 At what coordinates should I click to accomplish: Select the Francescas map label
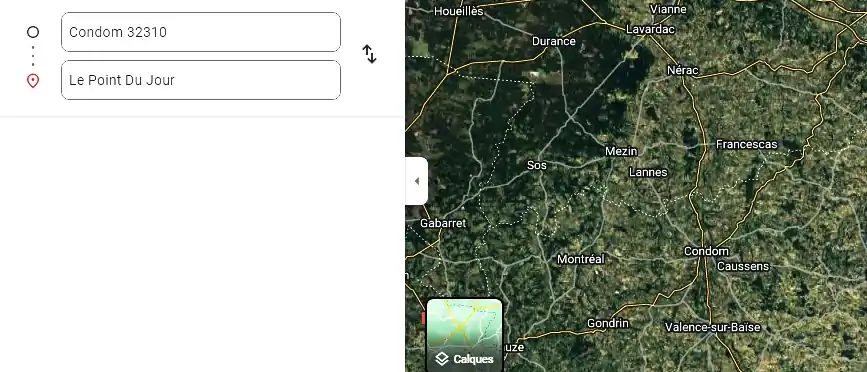pyautogui.click(x=746, y=145)
